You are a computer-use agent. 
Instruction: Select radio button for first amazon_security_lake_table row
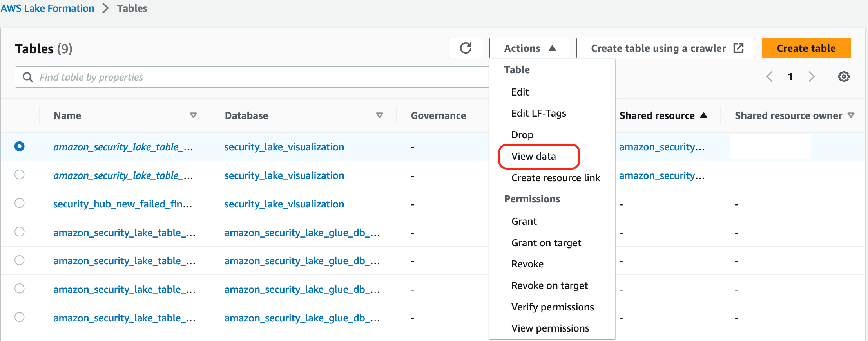pyautogui.click(x=20, y=146)
